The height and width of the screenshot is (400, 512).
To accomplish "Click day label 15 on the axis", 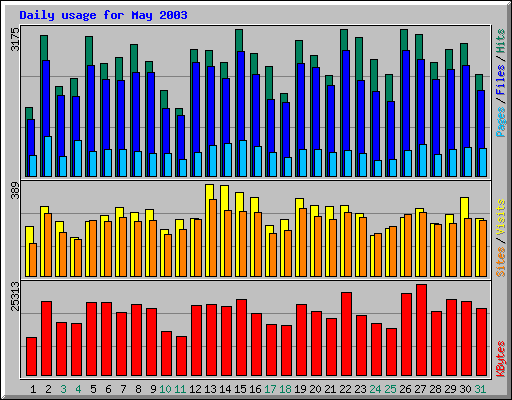I will [x=240, y=389].
